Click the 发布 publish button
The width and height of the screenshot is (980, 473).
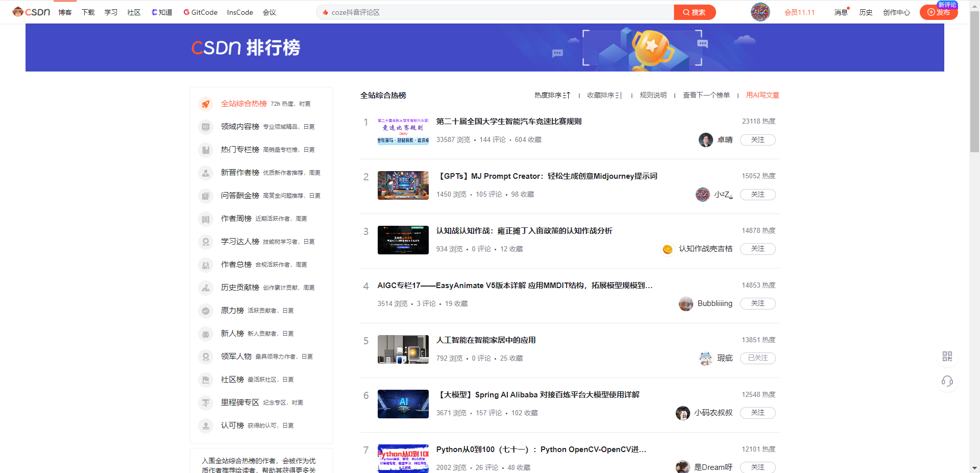coord(939,12)
